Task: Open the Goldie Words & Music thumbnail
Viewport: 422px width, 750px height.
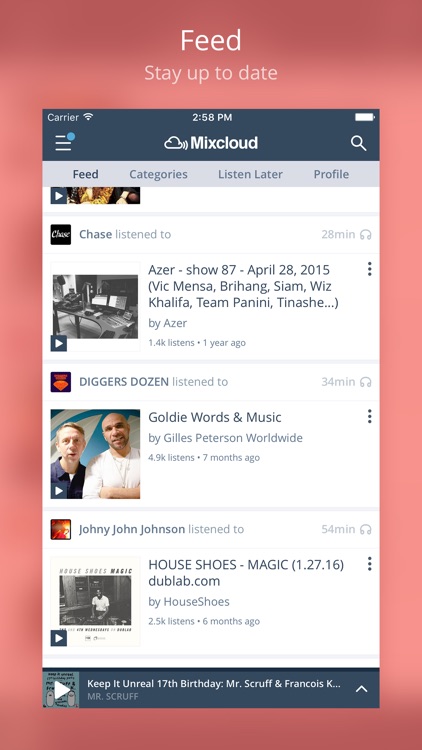Action: (95, 454)
